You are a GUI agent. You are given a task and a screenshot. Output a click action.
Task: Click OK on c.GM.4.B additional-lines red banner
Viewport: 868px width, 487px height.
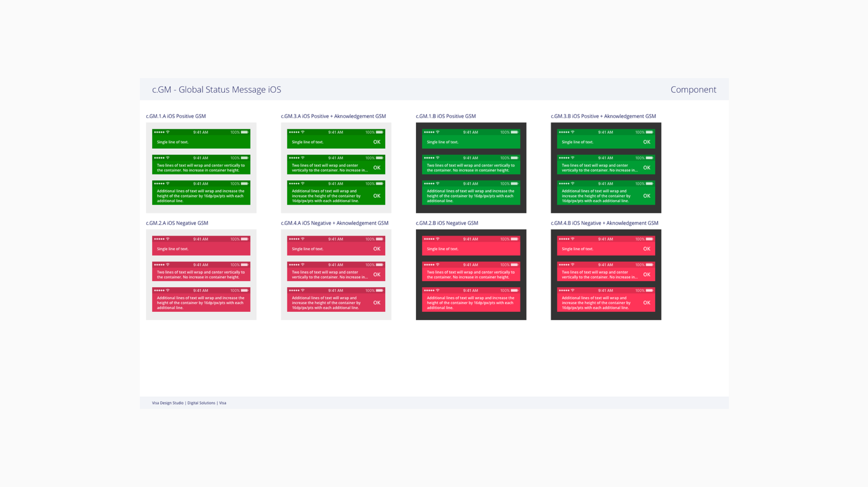pos(646,302)
